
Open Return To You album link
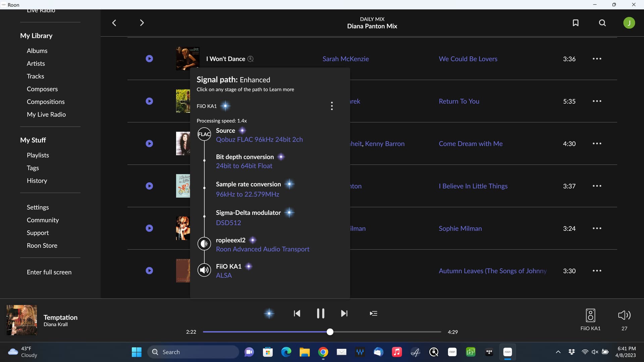pos(459,101)
